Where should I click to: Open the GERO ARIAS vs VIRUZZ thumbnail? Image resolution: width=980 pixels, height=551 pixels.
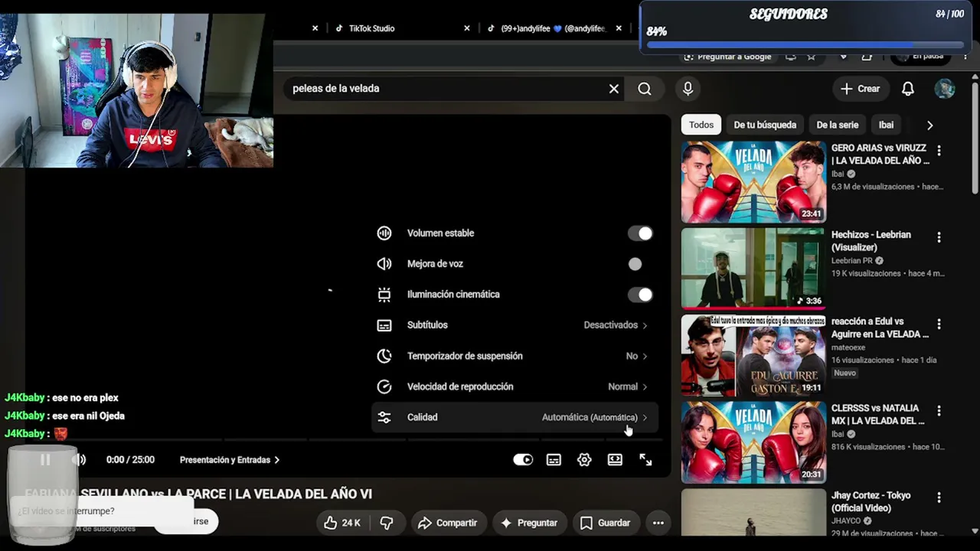pos(753,182)
